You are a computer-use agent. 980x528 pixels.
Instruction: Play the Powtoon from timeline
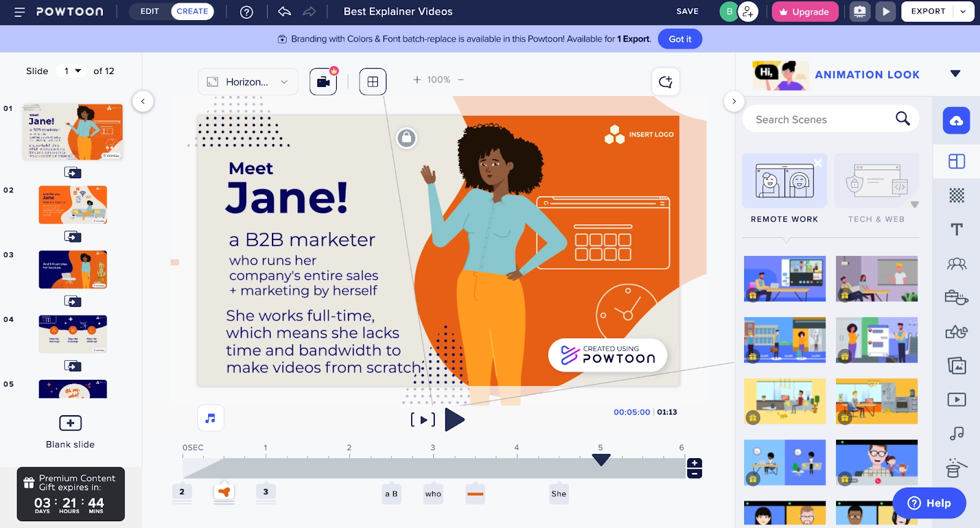click(454, 420)
